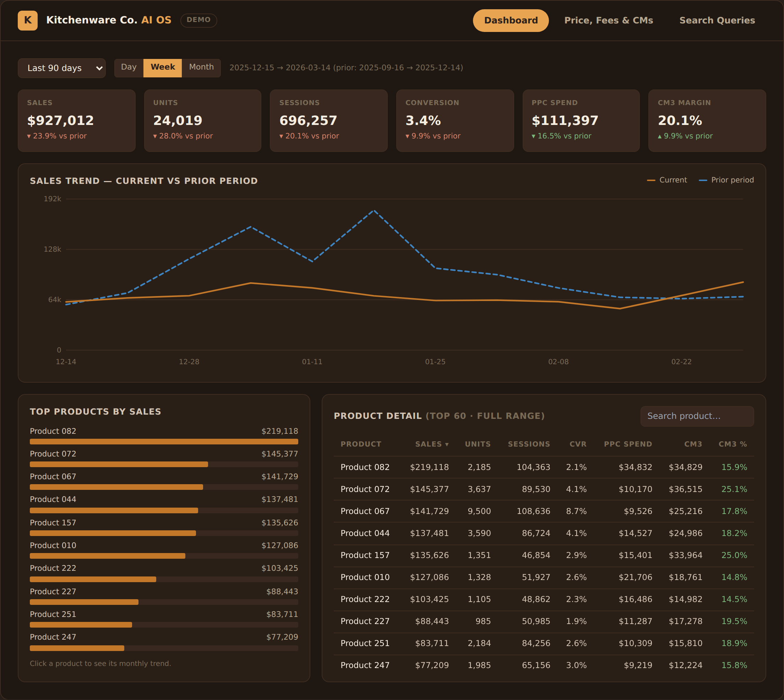Open the Last 90 days dropdown
Viewport: 784px width, 700px height.
pos(61,68)
